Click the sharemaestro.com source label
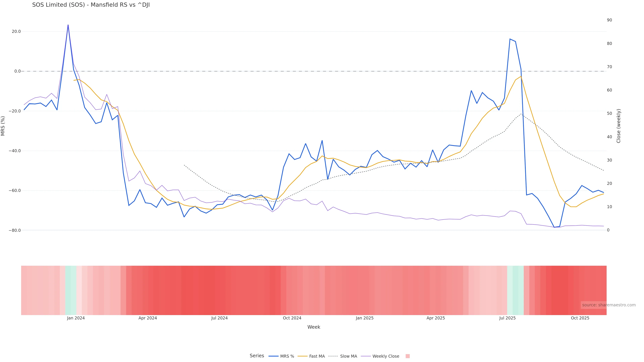644x362 pixels. pyautogui.click(x=608, y=305)
